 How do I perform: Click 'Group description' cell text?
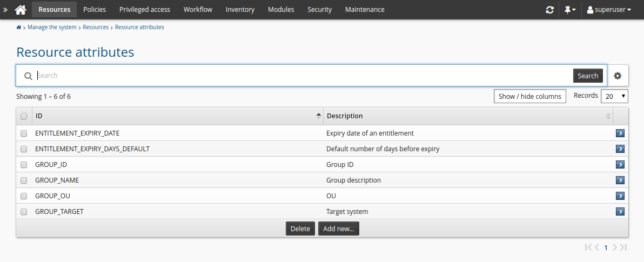354,180
